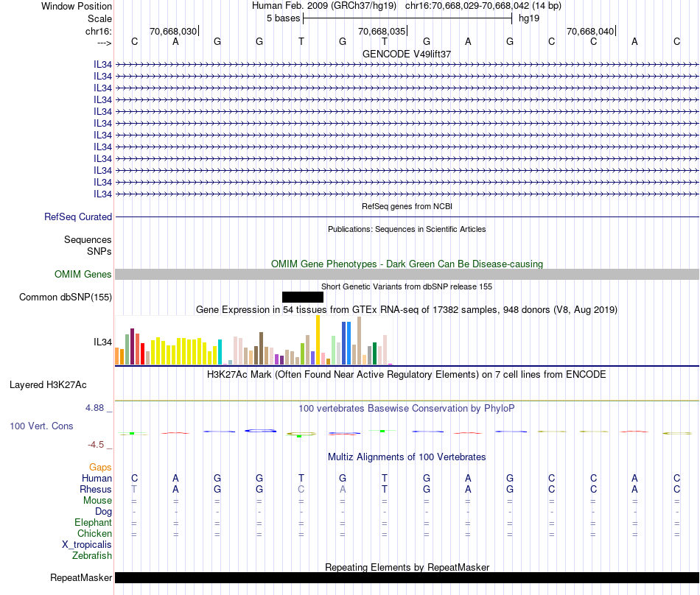This screenshot has width=700, height=595.
Task: Select the gray OMIM Genes bar
Action: pyautogui.click(x=407, y=275)
